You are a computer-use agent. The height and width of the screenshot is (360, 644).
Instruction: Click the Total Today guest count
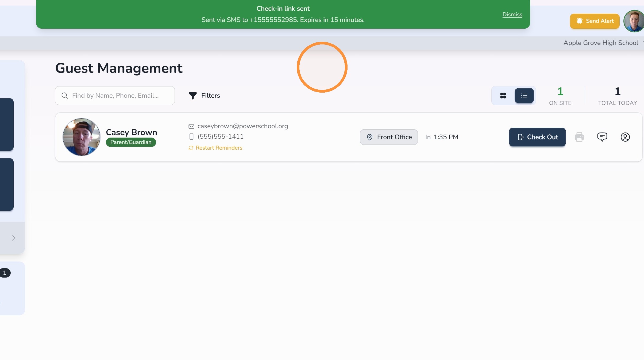coord(617,96)
